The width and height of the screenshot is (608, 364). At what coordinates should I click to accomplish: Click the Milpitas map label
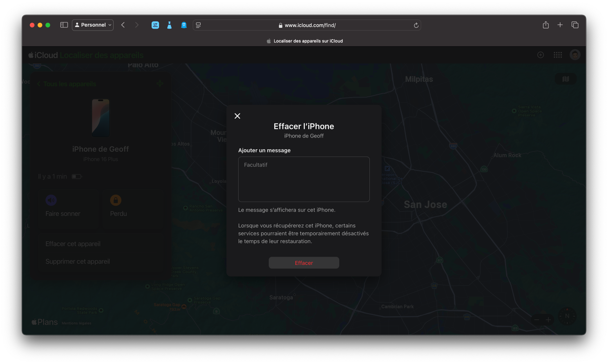point(419,79)
